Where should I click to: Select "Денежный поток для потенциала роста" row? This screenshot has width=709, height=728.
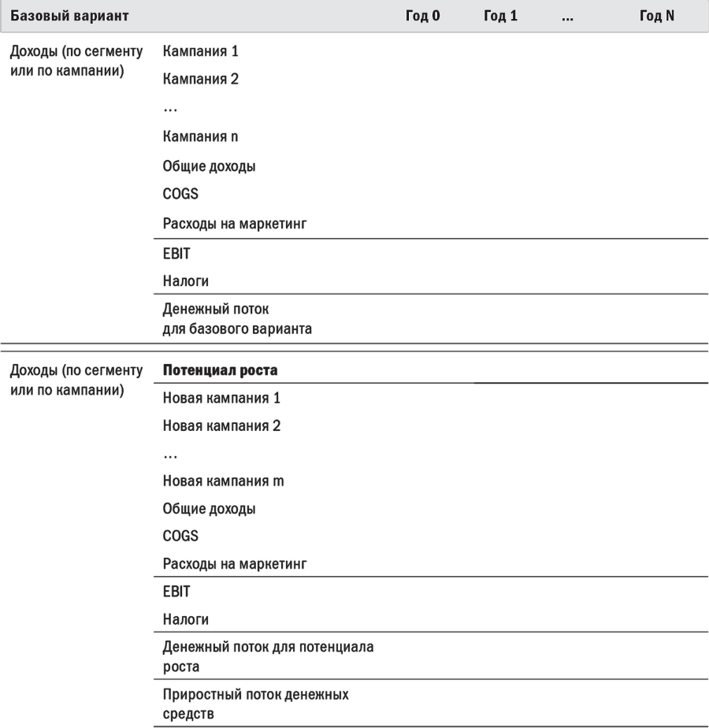(x=267, y=657)
